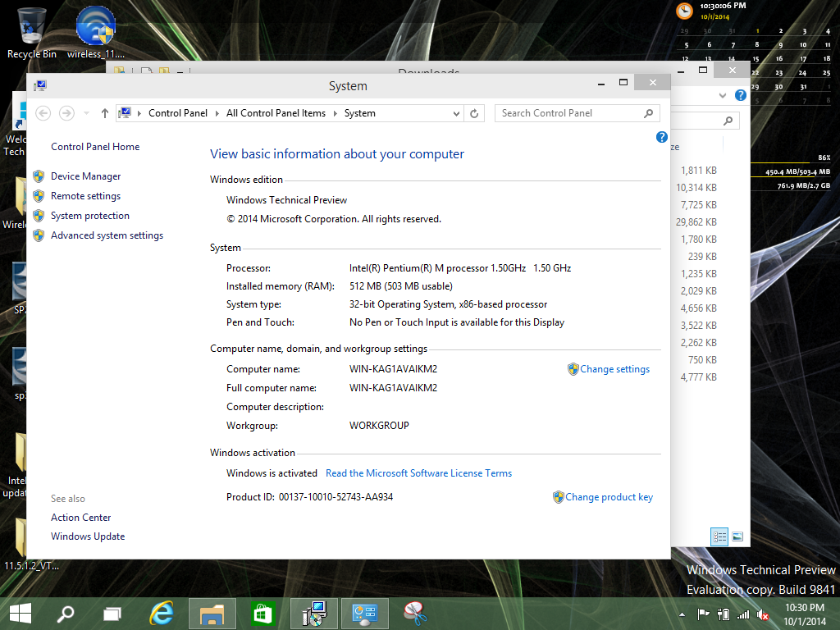Go back with the Back arrow button
Screen dimensions: 840x630
pyautogui.click(x=43, y=113)
